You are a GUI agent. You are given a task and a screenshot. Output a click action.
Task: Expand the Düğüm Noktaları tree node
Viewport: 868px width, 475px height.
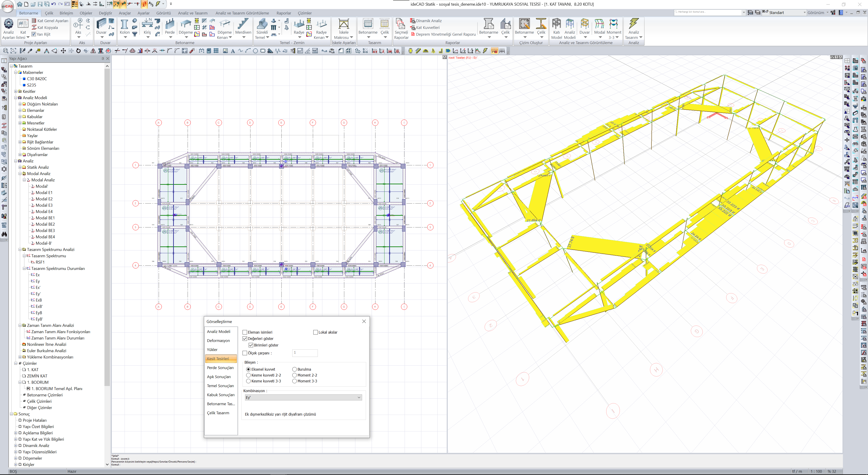point(20,104)
